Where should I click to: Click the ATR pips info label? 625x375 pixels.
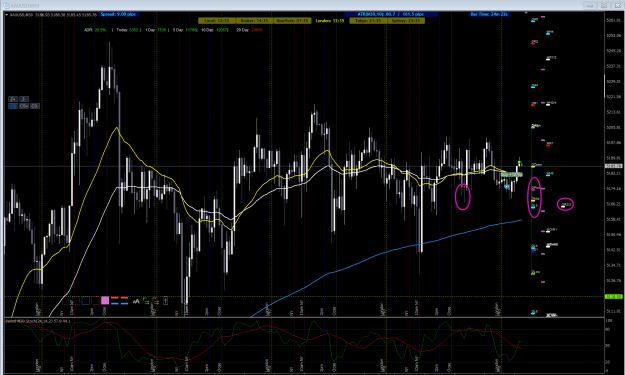coord(391,14)
